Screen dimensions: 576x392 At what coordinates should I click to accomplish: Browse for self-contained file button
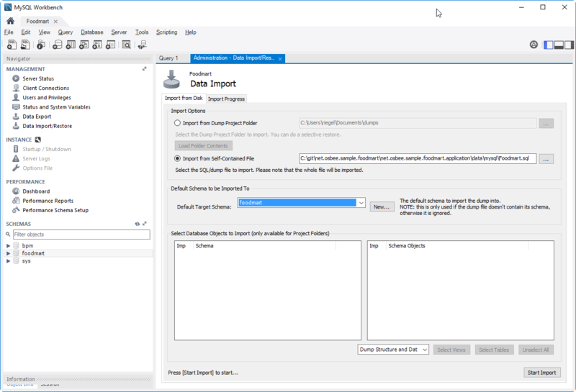point(546,159)
